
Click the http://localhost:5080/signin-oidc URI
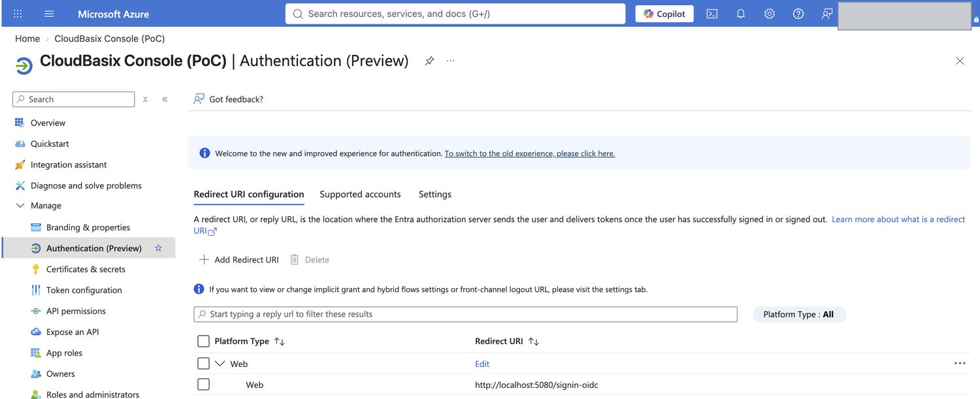[x=536, y=385]
